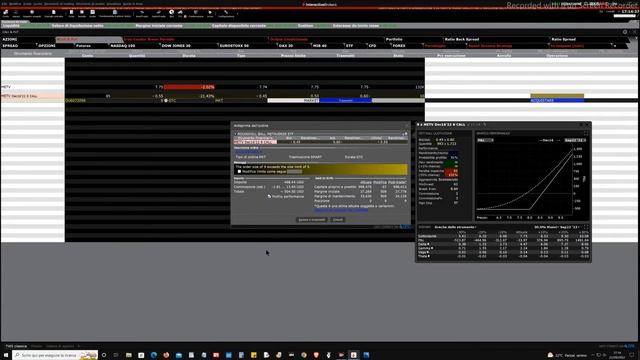The height and width of the screenshot is (360, 640).
Task: Select the METV Dec16'22 8 CALL row
Action: [33, 96]
